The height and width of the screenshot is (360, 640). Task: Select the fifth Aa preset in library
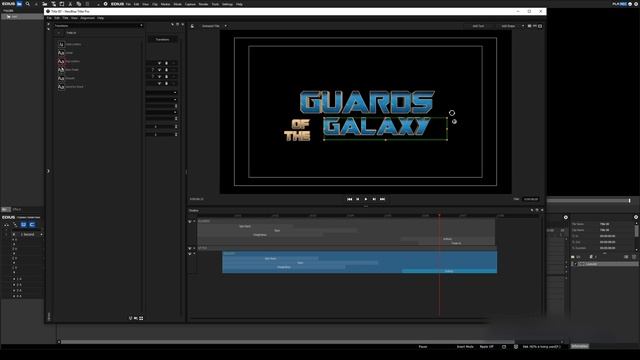click(x=61, y=78)
